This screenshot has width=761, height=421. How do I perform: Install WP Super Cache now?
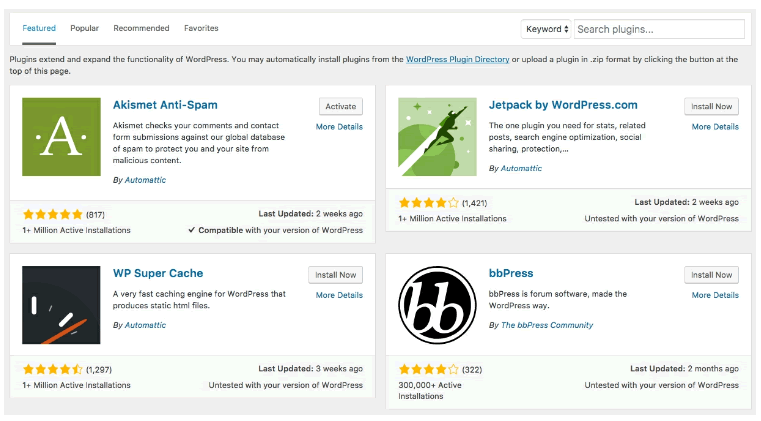click(335, 275)
